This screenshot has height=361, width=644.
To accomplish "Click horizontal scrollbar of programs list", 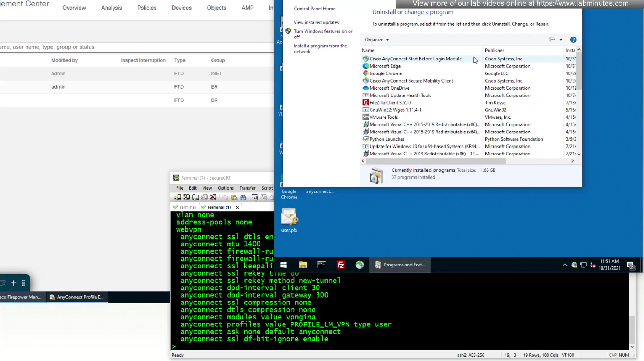I will pyautogui.click(x=436, y=161).
